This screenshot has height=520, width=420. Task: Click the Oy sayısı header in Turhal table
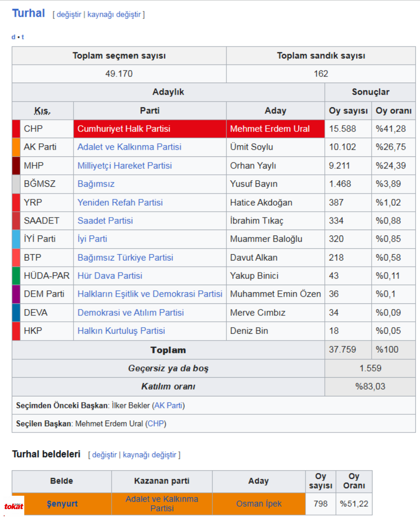tap(348, 111)
